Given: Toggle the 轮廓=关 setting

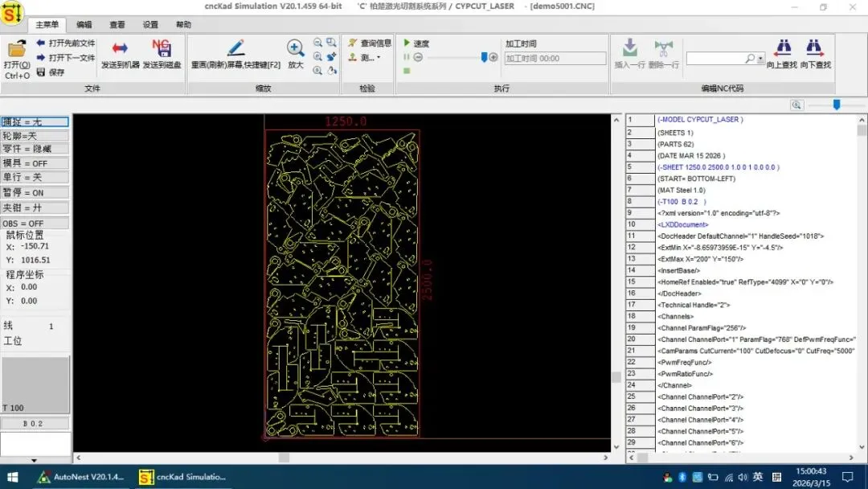Looking at the screenshot, I should (x=35, y=135).
